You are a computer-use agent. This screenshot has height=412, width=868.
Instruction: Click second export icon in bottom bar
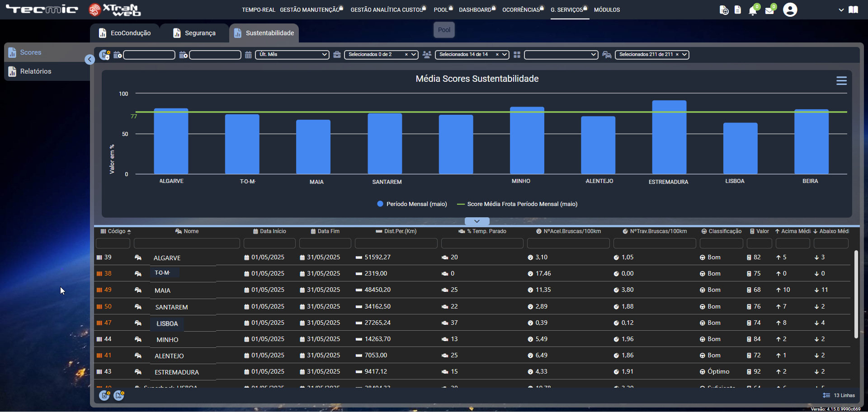[119, 395]
